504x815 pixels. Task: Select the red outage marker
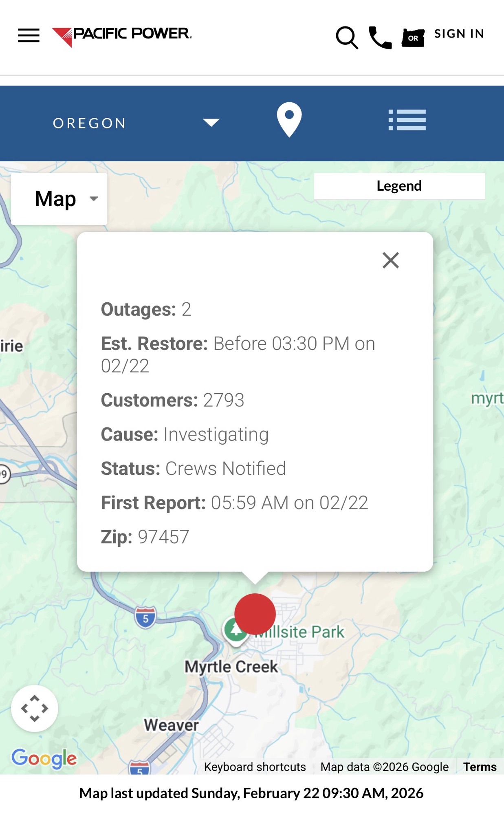(255, 613)
